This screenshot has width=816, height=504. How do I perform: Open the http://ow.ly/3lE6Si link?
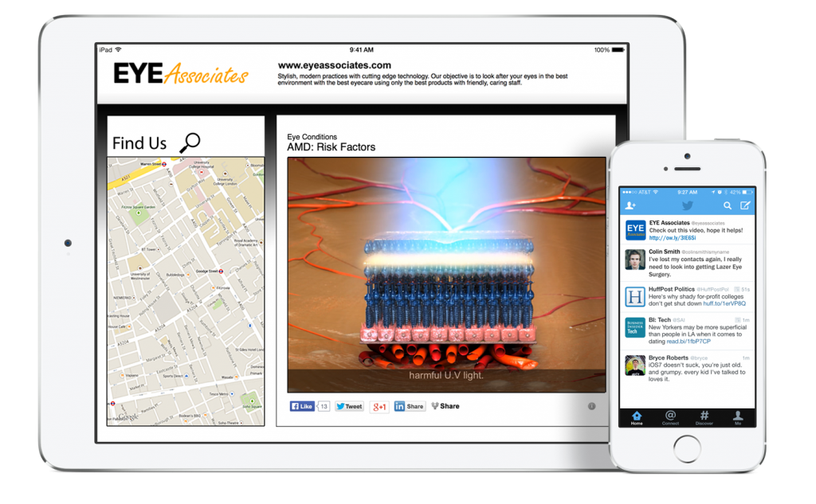(x=672, y=238)
